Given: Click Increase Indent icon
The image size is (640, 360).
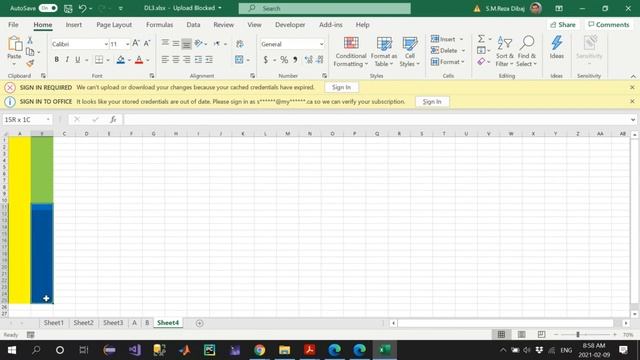Looking at the screenshot, I should [209, 60].
